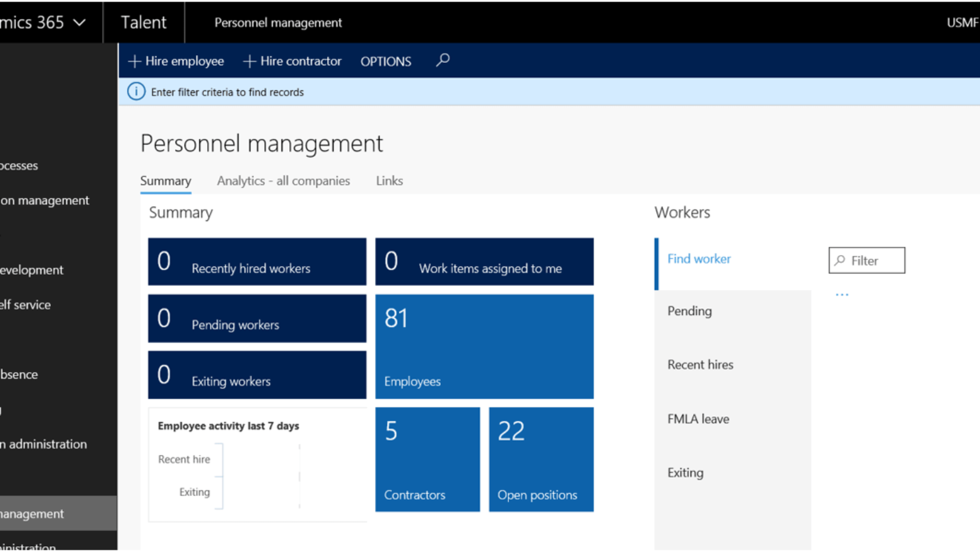Open the Work items assigned to me tile
This screenshot has height=551, width=980.
point(484,262)
